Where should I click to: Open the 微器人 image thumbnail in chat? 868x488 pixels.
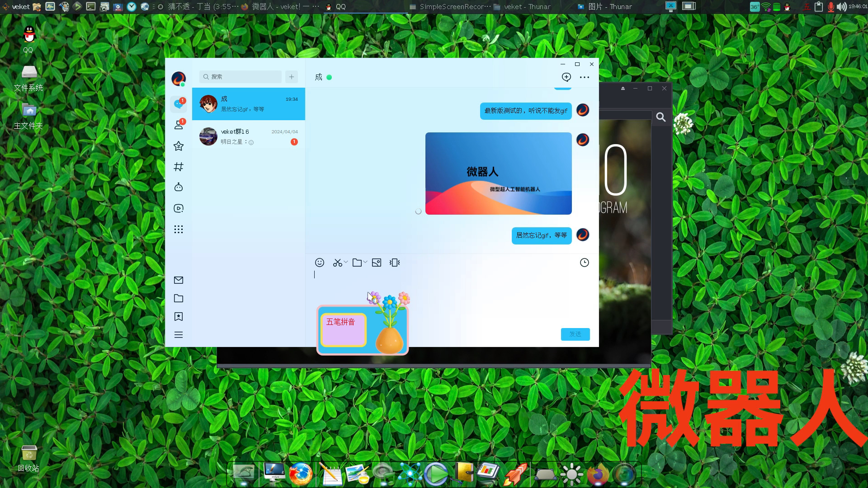[x=499, y=174]
